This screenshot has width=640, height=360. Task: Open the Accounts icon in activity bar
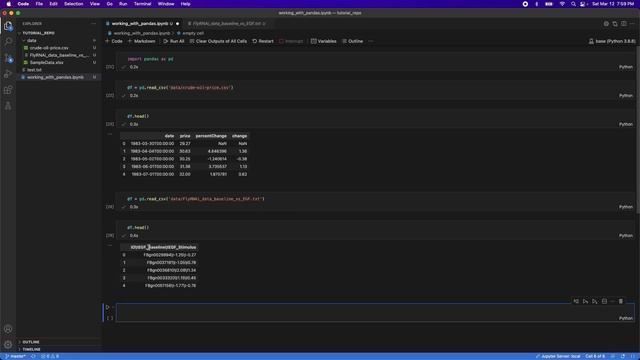pos(8,329)
